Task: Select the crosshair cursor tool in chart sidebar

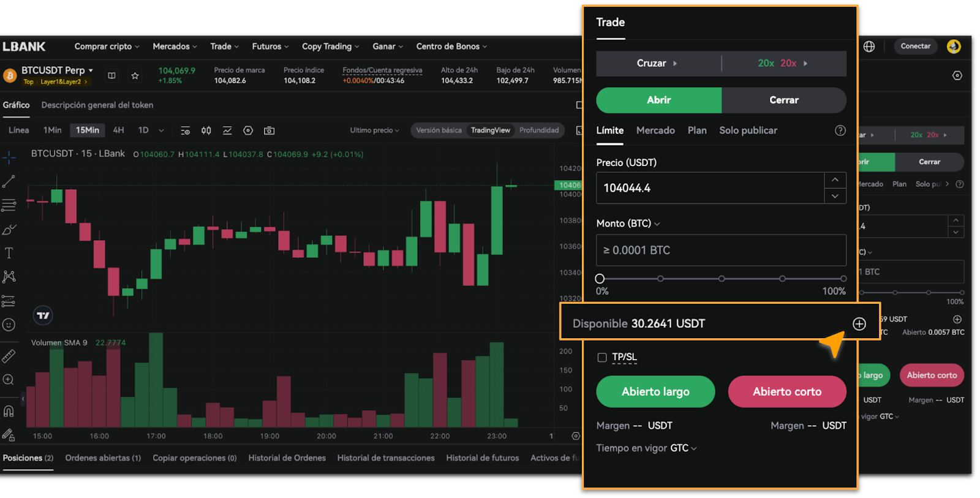Action: click(9, 158)
